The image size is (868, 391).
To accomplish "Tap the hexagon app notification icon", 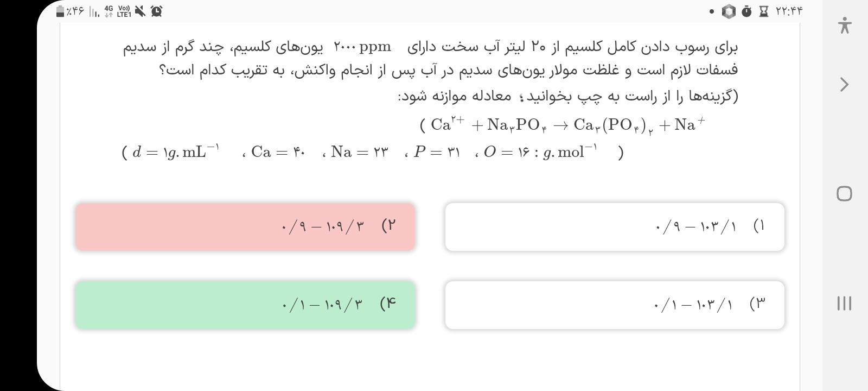I will (729, 11).
